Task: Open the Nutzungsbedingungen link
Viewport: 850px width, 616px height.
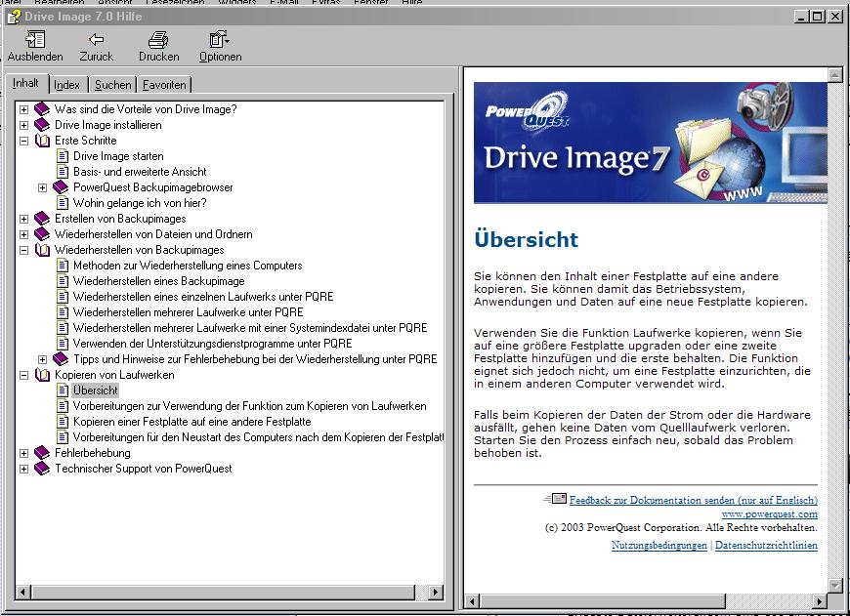Action: click(659, 545)
